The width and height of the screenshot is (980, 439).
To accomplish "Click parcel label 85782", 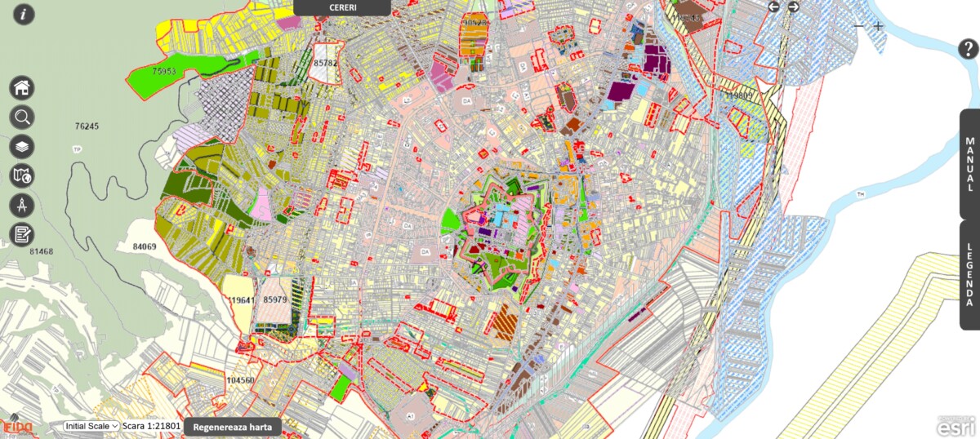I will click(x=325, y=63).
